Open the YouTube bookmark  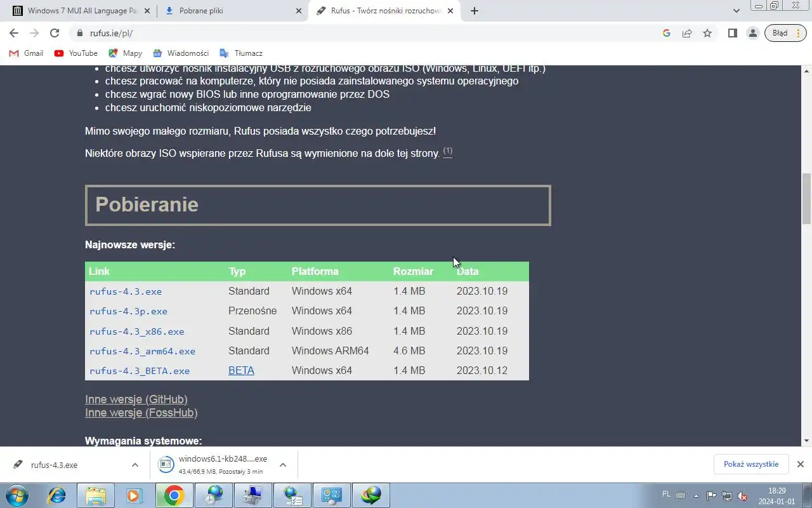click(x=76, y=53)
